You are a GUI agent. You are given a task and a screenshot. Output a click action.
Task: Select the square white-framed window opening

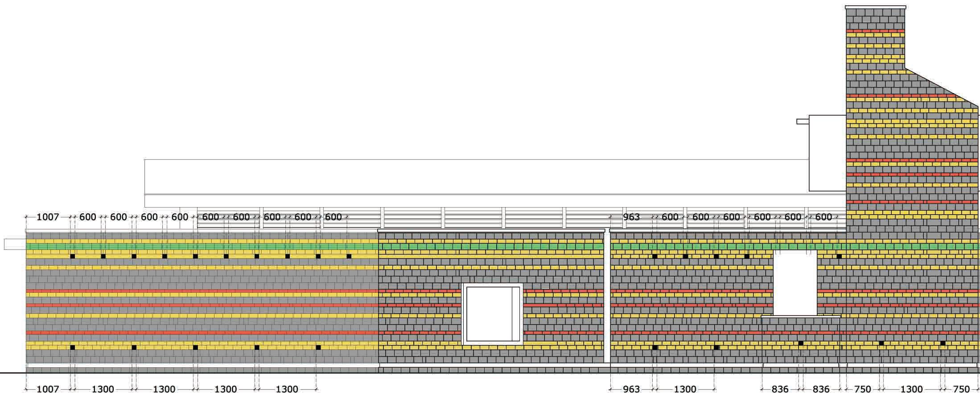tap(493, 314)
